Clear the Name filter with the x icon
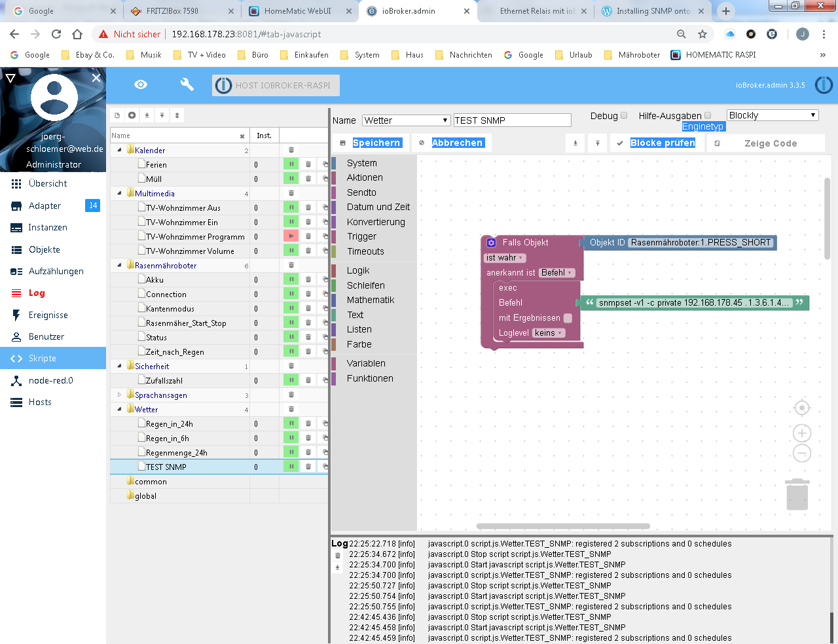838x644 pixels. [x=242, y=136]
